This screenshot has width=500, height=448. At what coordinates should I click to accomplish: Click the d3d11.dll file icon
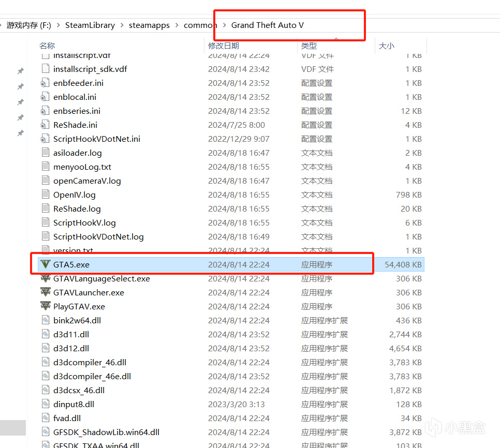coord(46,334)
